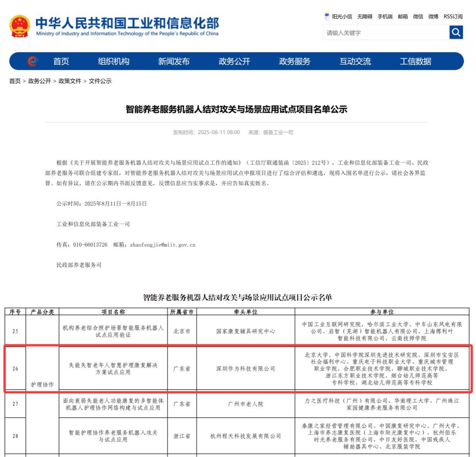Click the 阳光小信 mascot icon
Screen dimensions: 476x457
click(327, 17)
